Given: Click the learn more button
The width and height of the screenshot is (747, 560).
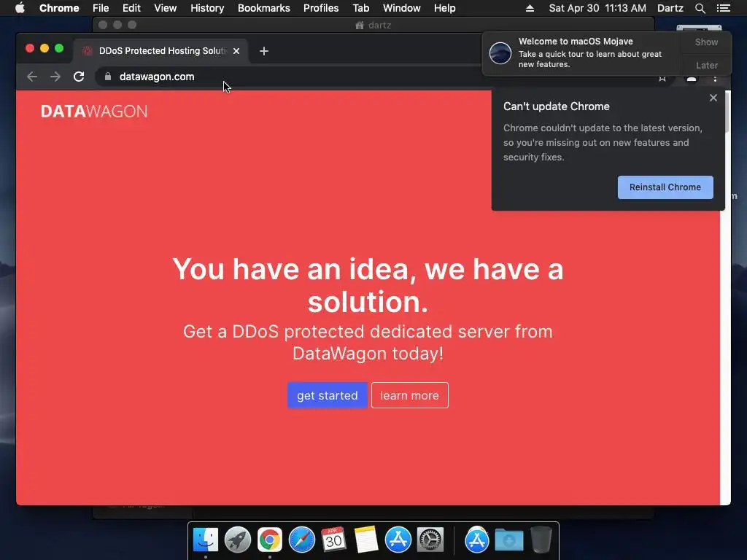Looking at the screenshot, I should [410, 395].
